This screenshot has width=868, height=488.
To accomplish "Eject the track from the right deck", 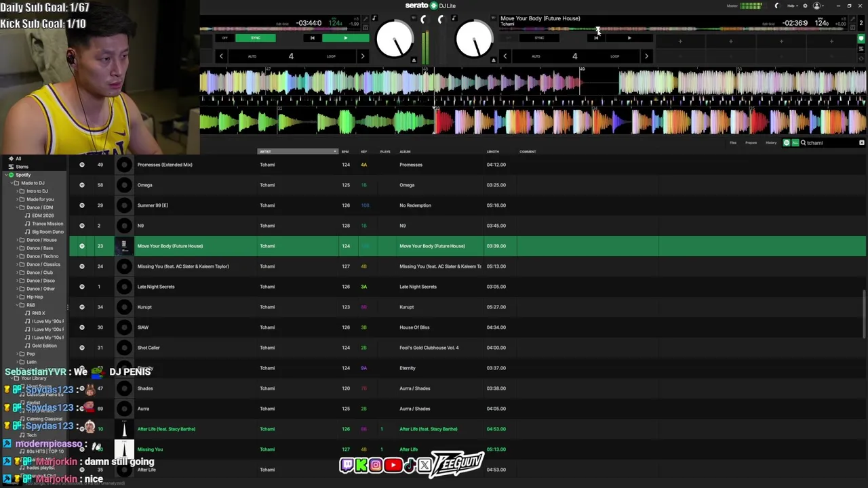I will click(x=494, y=60).
